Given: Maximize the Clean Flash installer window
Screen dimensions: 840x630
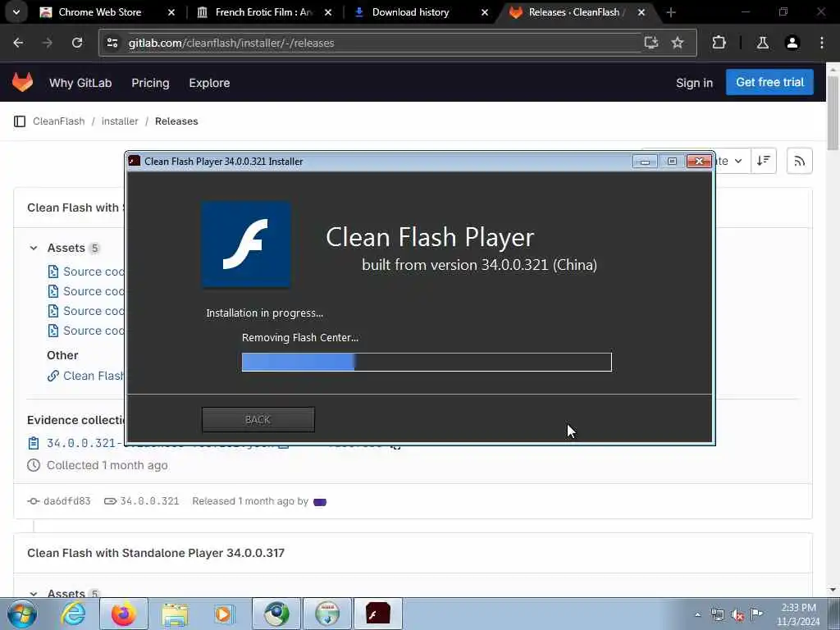Looking at the screenshot, I should coord(672,162).
